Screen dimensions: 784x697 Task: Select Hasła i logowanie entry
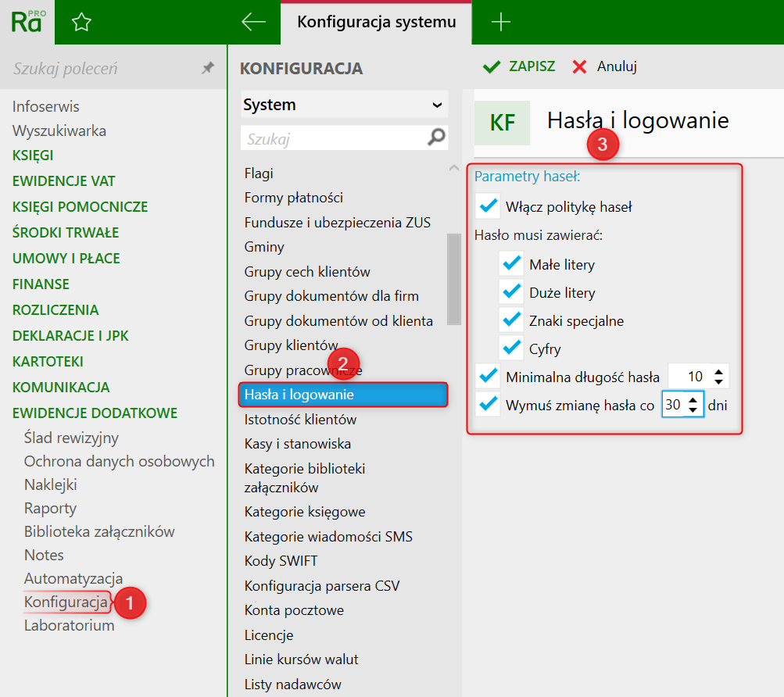343,395
